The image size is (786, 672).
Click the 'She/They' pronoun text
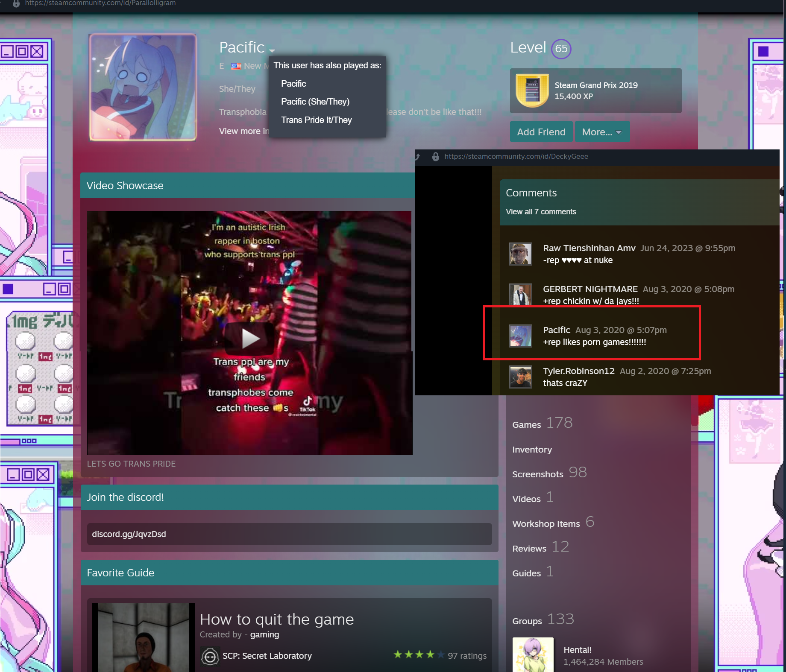point(237,89)
